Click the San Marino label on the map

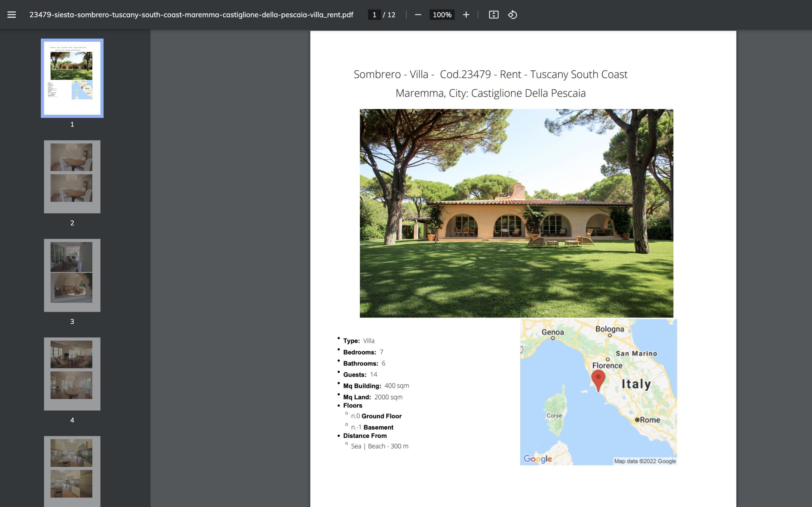coord(637,353)
